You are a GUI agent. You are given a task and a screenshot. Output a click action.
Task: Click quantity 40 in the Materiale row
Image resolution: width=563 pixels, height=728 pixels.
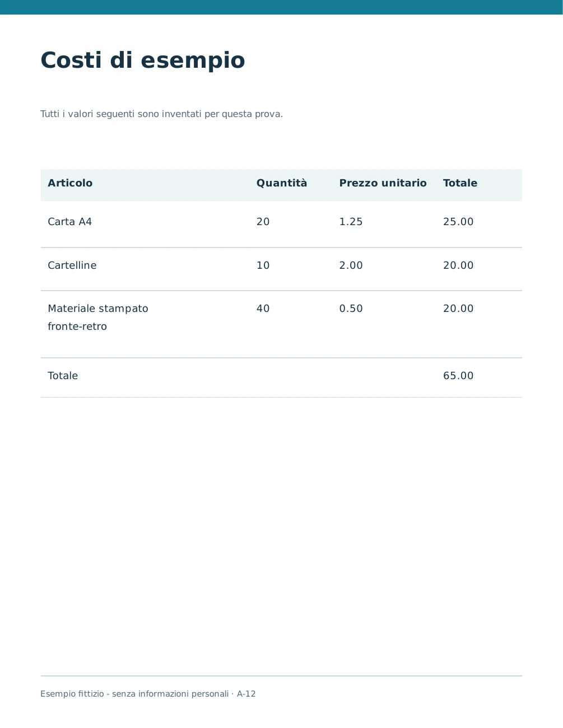pyautogui.click(x=263, y=309)
